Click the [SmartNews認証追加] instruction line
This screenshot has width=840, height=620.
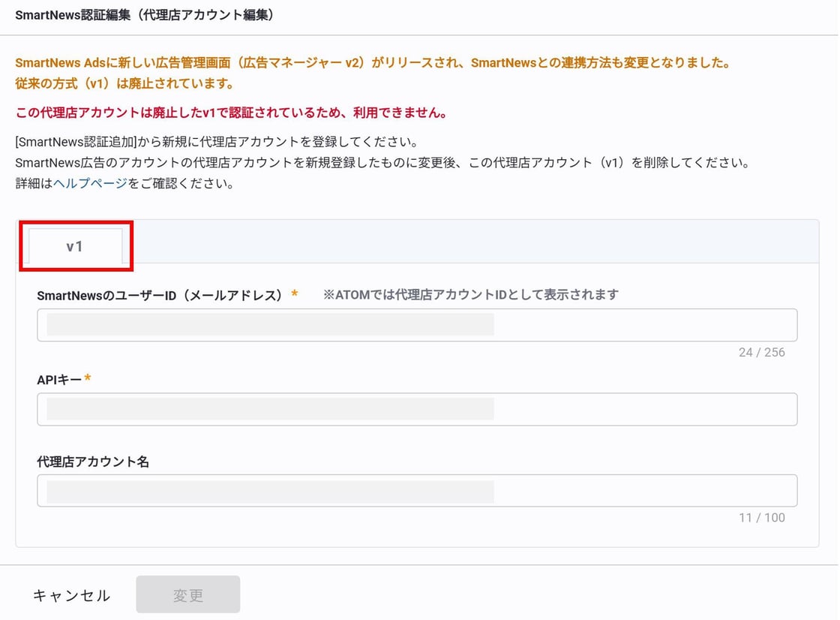pos(216,142)
